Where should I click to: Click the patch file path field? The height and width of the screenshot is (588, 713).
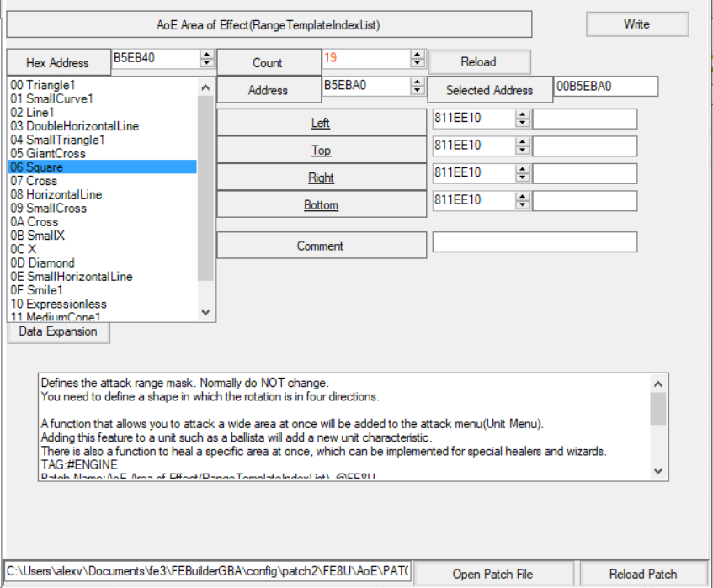coord(208,571)
